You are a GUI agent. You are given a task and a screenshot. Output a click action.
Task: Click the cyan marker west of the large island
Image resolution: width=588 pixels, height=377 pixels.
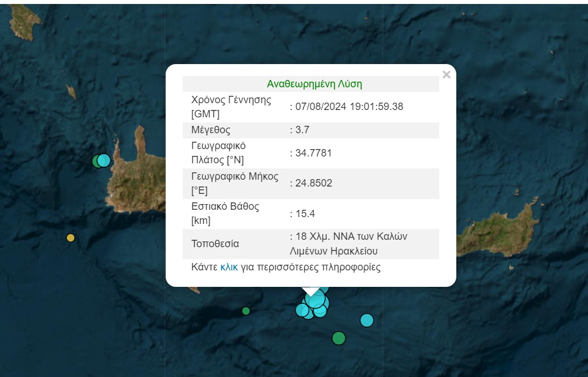[104, 160]
